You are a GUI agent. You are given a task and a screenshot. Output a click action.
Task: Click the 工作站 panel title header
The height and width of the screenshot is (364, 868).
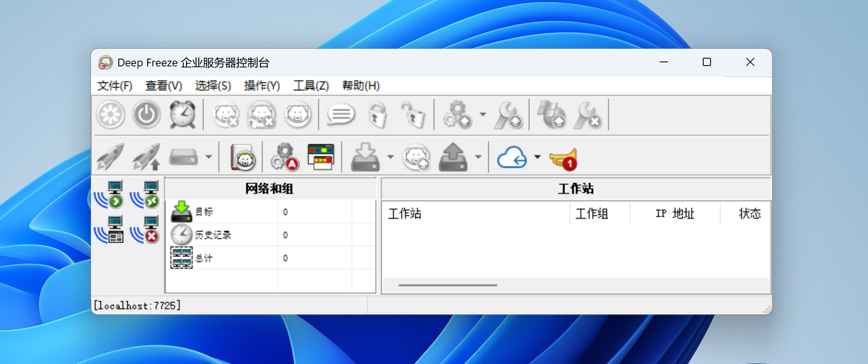tap(576, 189)
